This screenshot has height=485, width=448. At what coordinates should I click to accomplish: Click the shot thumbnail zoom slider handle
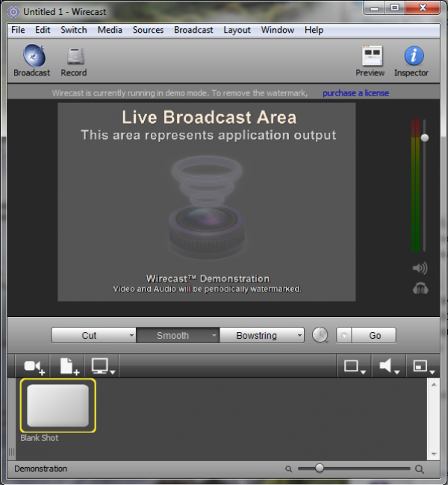pyautogui.click(x=320, y=468)
